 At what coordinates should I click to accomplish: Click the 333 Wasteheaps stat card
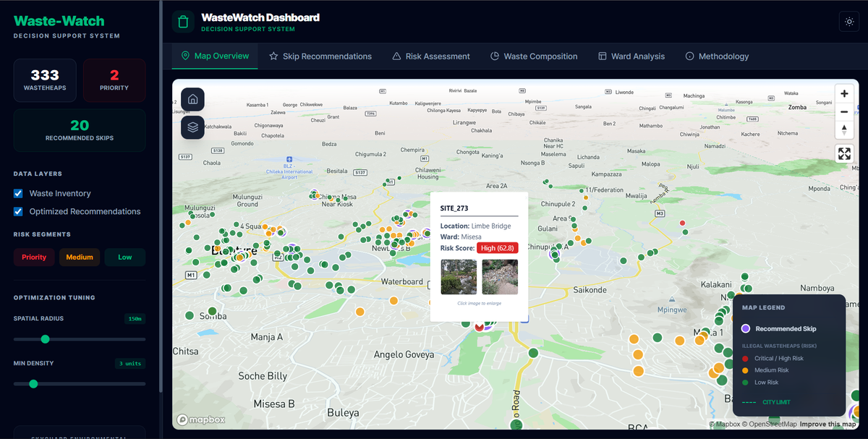click(x=45, y=80)
